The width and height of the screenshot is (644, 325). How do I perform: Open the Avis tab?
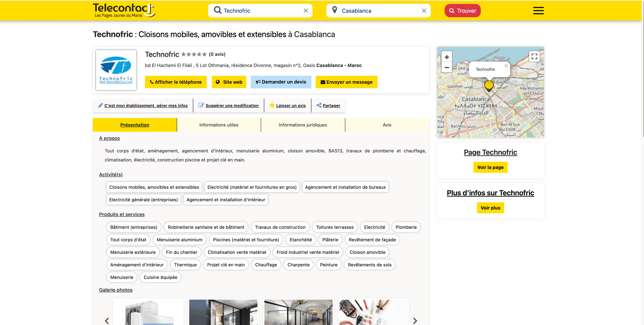[387, 125]
